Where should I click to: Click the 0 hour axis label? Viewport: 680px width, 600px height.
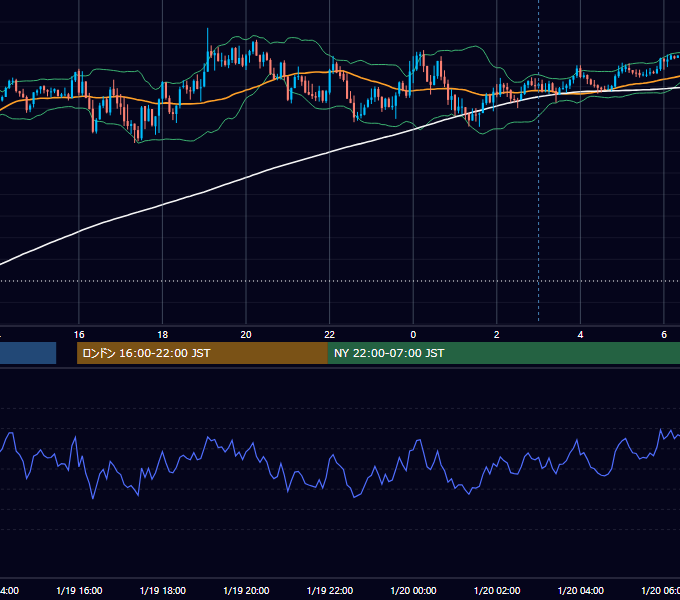pyautogui.click(x=413, y=335)
